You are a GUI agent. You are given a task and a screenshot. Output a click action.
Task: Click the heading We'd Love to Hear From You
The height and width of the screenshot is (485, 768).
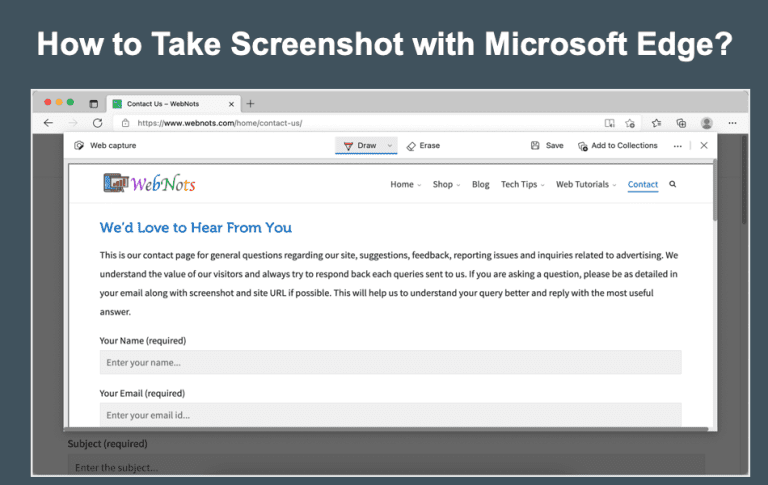195,227
